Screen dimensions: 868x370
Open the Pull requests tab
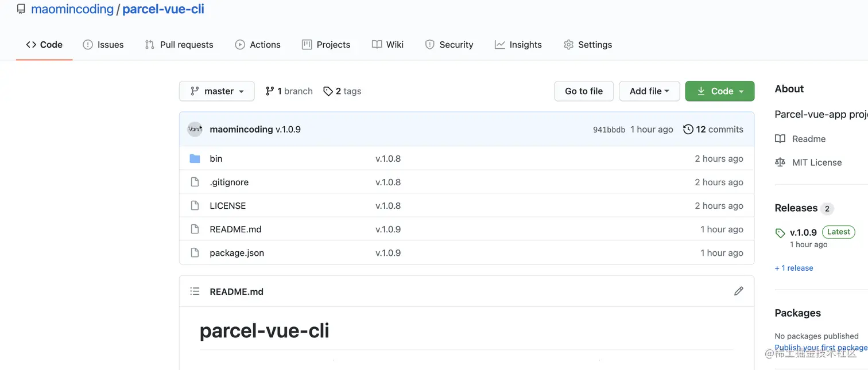(x=179, y=45)
